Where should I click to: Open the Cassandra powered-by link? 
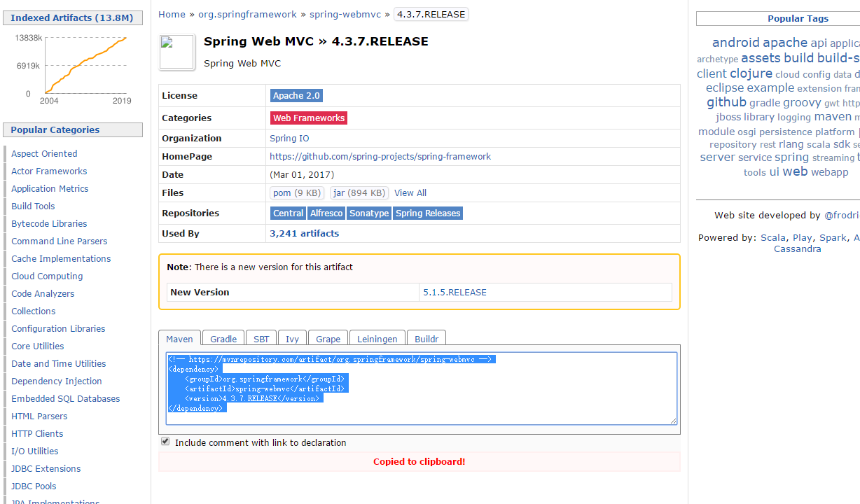coord(798,249)
